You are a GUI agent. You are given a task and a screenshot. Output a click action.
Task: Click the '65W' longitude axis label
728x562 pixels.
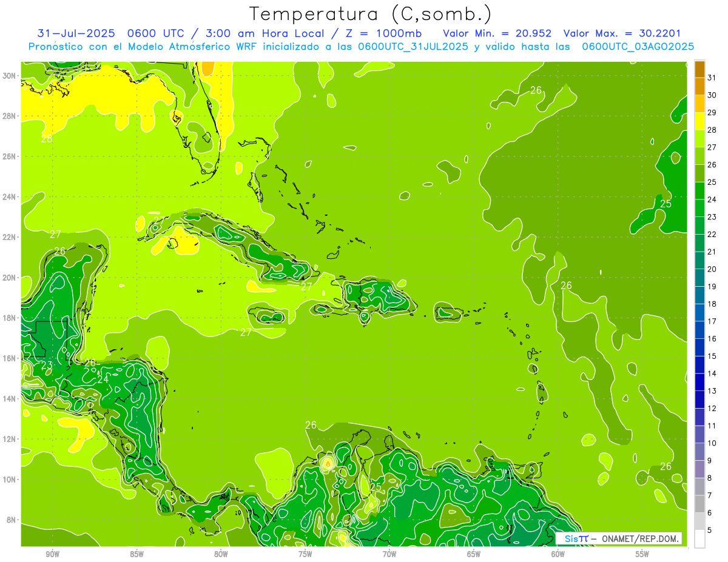click(x=474, y=554)
